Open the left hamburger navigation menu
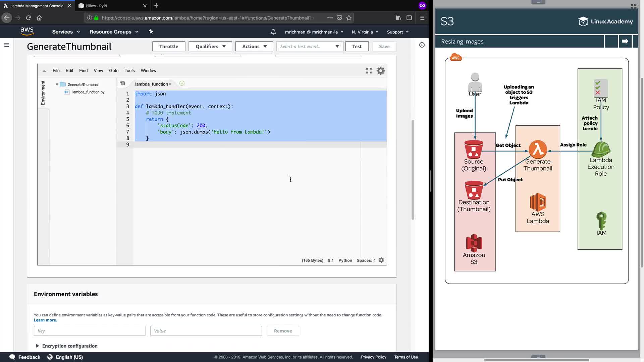Screen dimensions: 644x362 tap(6, 45)
